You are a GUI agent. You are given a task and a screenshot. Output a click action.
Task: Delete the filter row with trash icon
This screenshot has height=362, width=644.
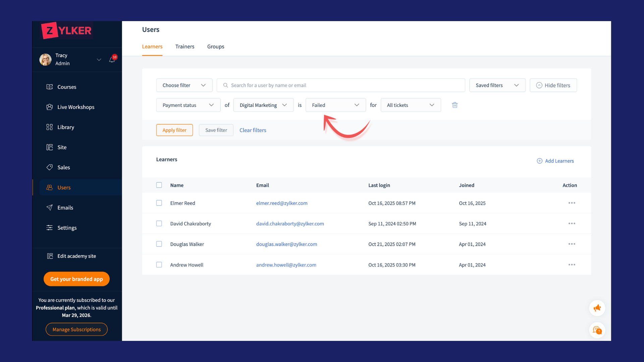point(455,105)
